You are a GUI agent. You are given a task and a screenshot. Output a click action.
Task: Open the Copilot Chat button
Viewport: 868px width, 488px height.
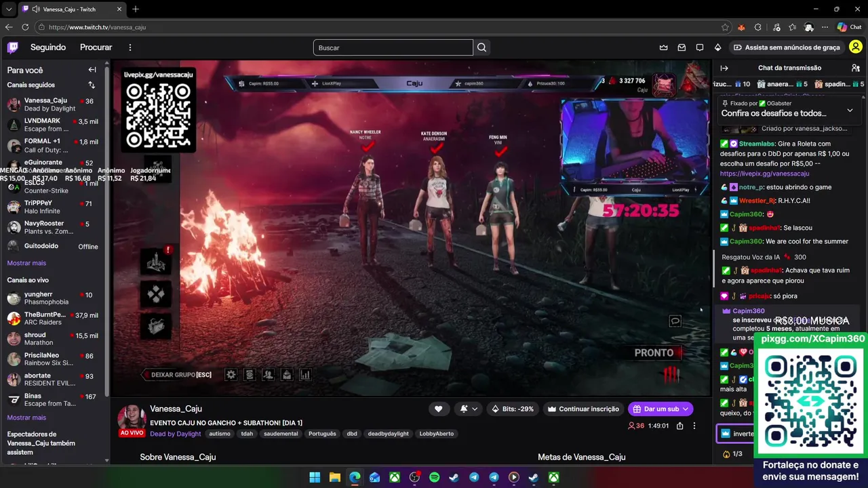click(849, 27)
